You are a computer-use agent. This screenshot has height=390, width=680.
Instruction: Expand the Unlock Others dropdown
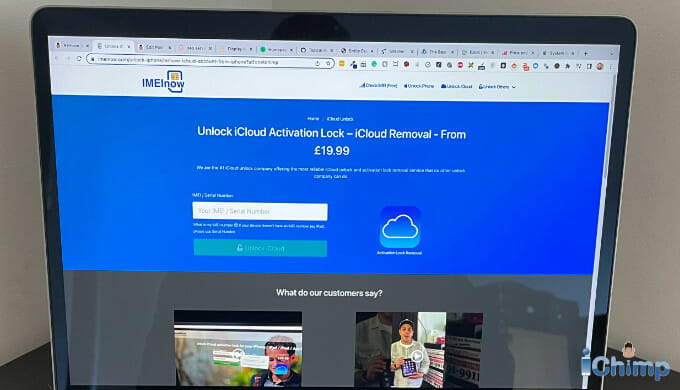497,87
